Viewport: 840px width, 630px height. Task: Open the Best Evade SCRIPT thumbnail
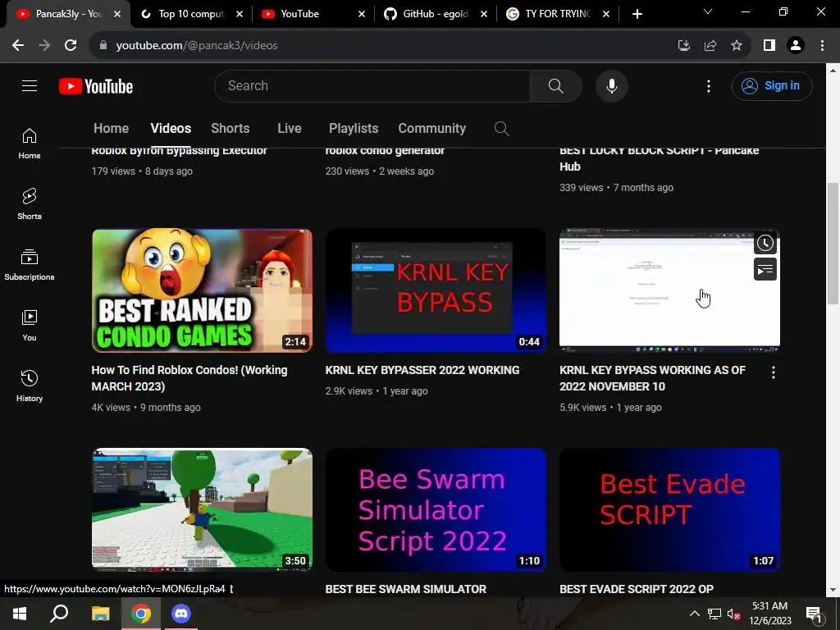coord(669,510)
